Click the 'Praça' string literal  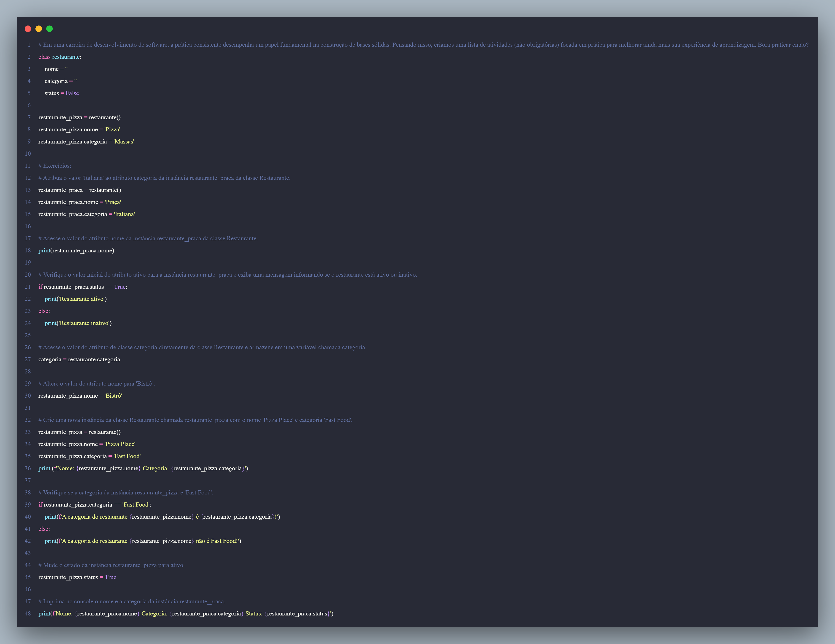click(x=113, y=202)
